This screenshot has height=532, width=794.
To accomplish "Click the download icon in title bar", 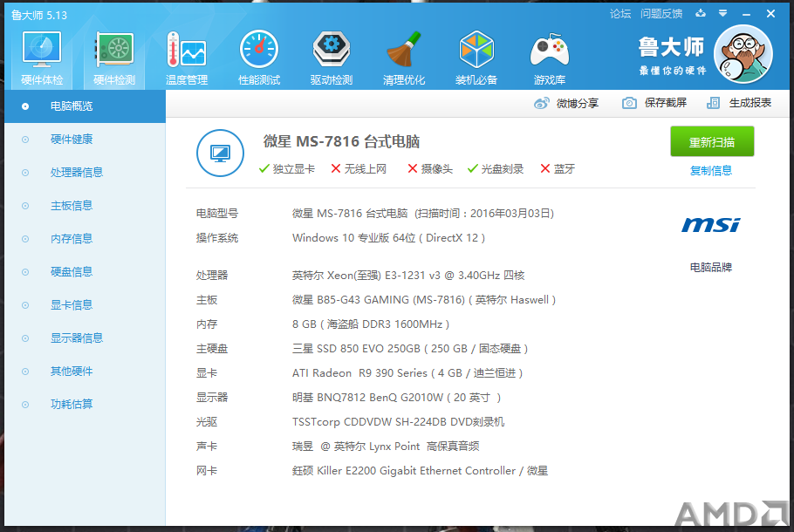I will (701, 13).
